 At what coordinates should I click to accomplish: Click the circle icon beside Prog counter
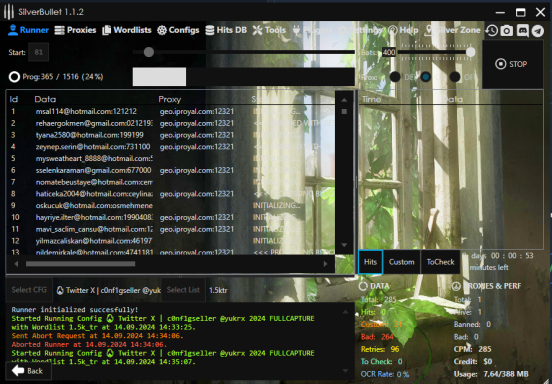(x=14, y=77)
